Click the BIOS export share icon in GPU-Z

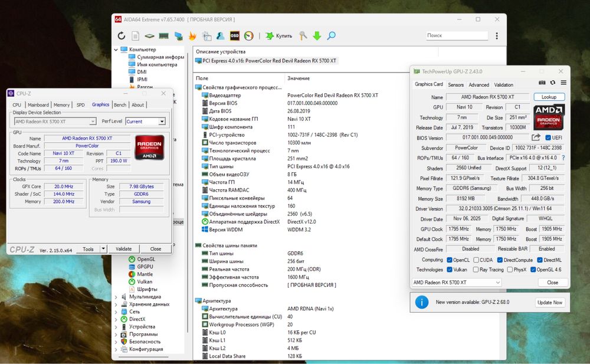coord(536,137)
